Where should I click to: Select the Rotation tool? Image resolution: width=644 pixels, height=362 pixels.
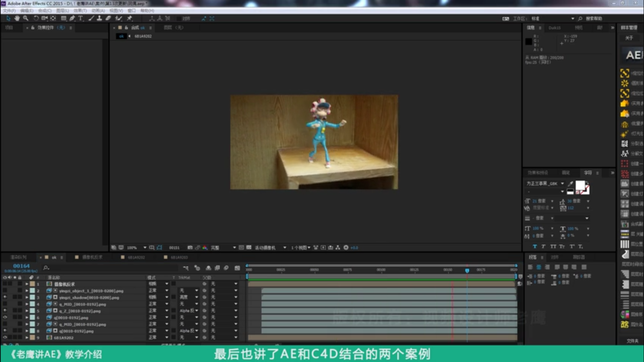[x=36, y=18]
